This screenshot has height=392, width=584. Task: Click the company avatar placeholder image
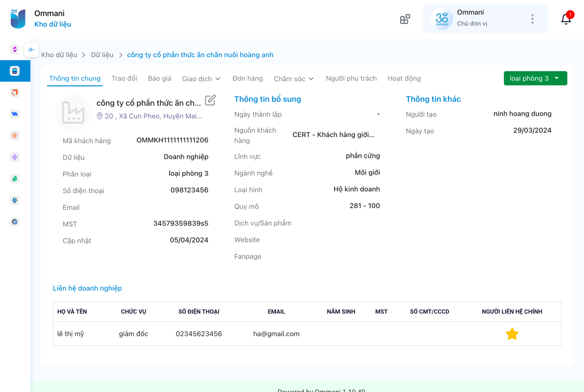pyautogui.click(x=73, y=112)
